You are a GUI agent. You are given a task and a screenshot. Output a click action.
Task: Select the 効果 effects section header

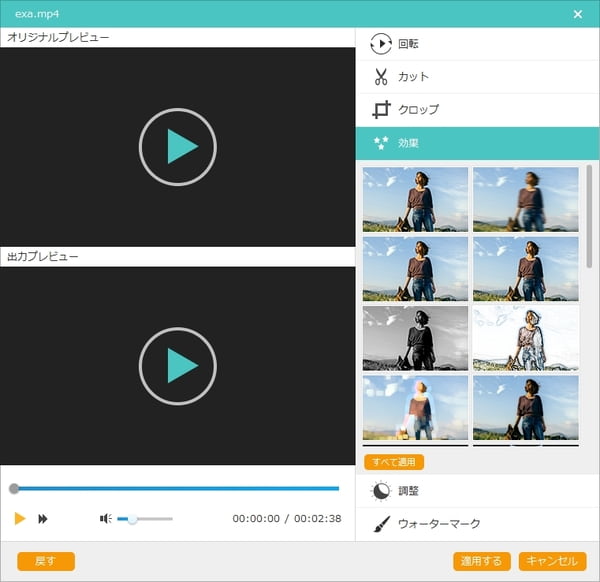coord(478,143)
